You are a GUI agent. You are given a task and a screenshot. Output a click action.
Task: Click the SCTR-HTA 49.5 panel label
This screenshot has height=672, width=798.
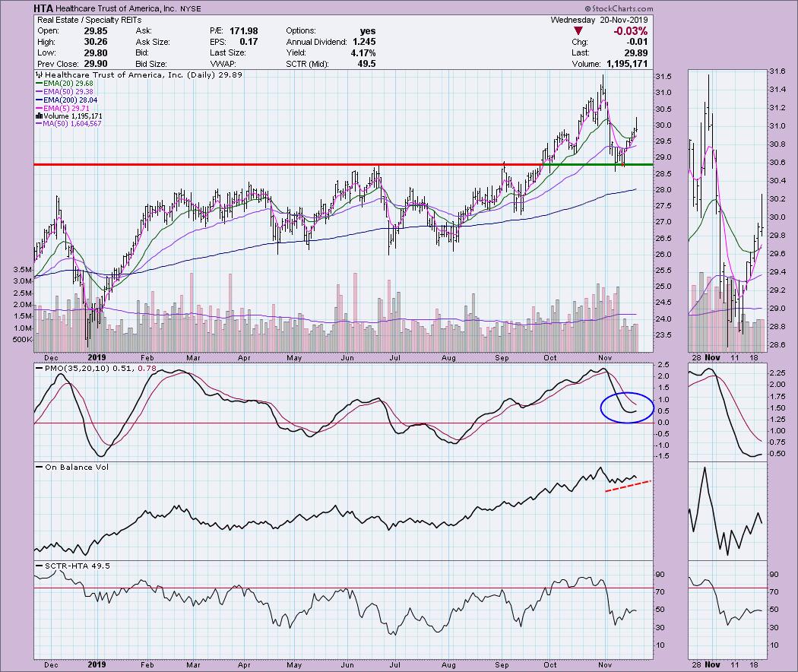pyautogui.click(x=71, y=566)
